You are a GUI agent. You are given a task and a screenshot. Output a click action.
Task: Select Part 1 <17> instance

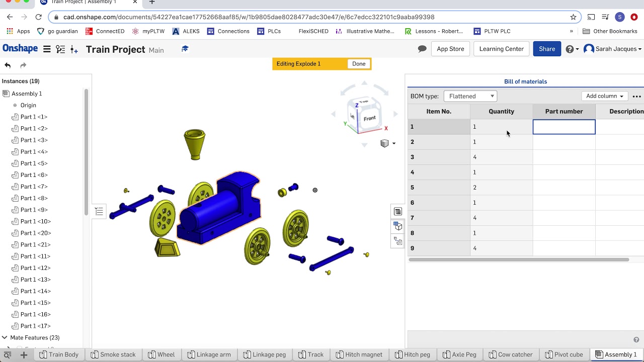35,326
